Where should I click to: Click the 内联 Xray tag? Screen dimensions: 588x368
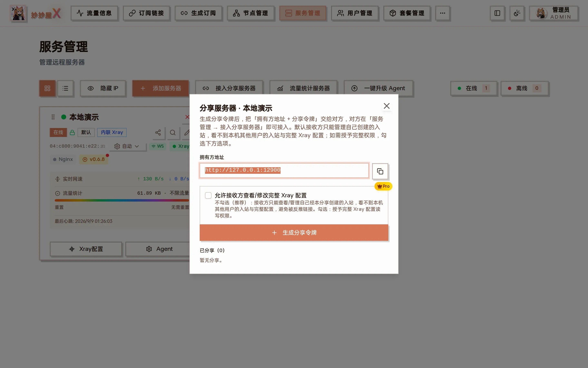[x=112, y=132]
